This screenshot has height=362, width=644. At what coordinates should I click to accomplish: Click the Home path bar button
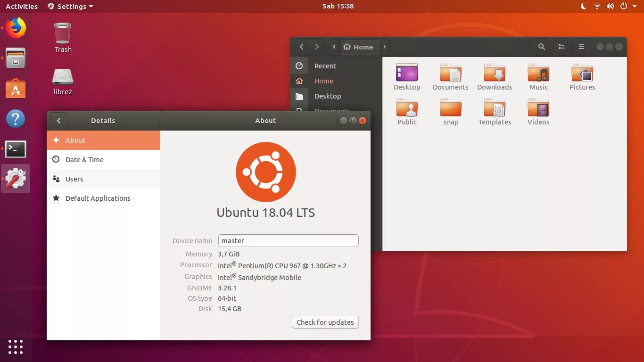359,47
